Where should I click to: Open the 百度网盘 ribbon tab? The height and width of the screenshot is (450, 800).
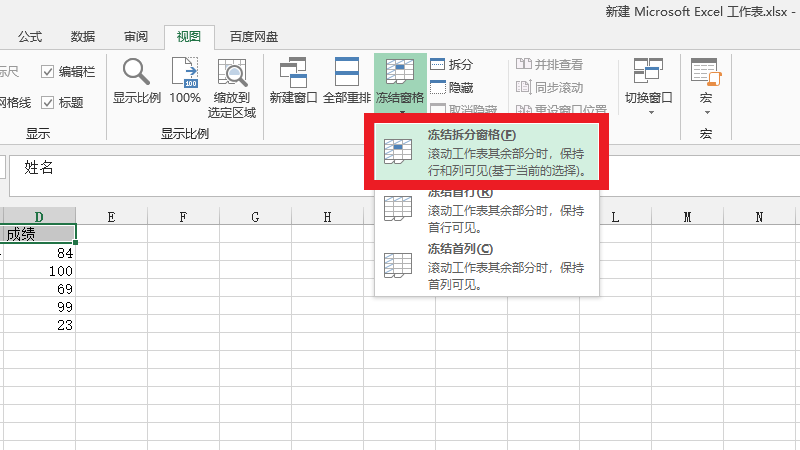[254, 37]
